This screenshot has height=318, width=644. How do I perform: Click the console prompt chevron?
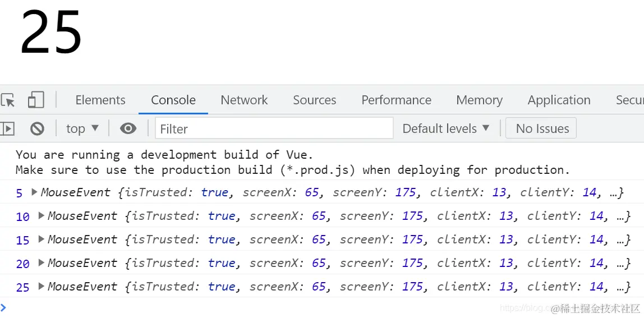[3, 307]
